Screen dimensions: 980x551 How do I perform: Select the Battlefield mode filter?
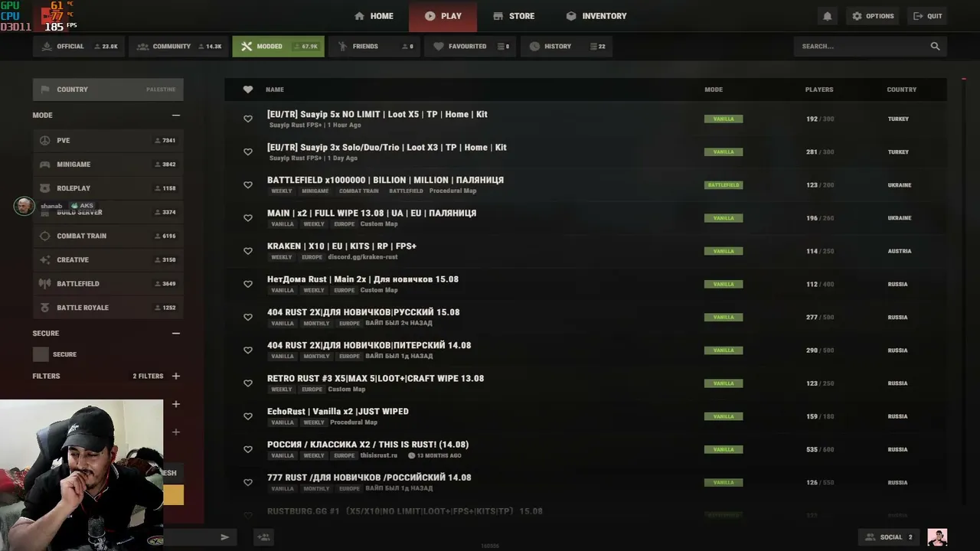coord(108,284)
